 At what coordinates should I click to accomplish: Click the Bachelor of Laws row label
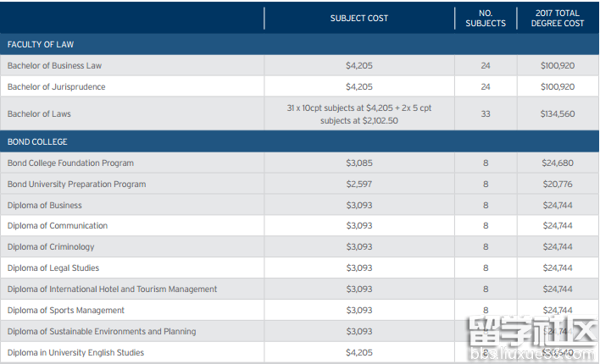(39, 114)
